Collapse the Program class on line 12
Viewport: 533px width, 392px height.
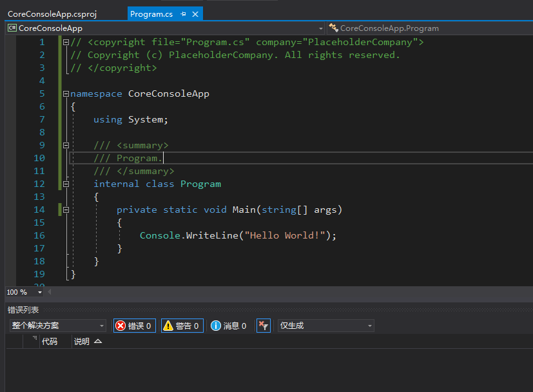(x=66, y=184)
